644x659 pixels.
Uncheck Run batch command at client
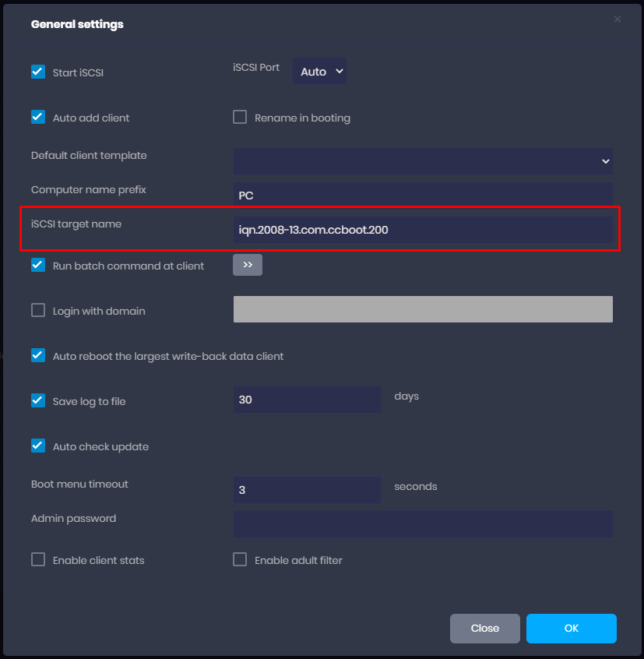(38, 266)
